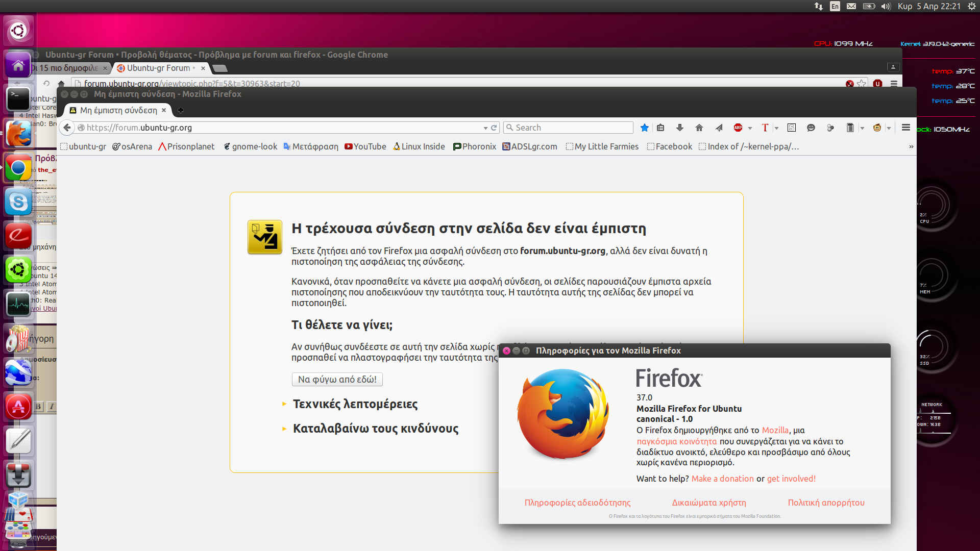Open the Firefox bookmarks list icon

tap(660, 128)
